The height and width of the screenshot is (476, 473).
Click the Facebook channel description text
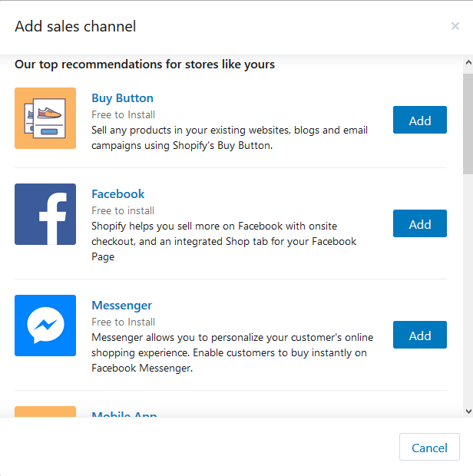click(224, 241)
